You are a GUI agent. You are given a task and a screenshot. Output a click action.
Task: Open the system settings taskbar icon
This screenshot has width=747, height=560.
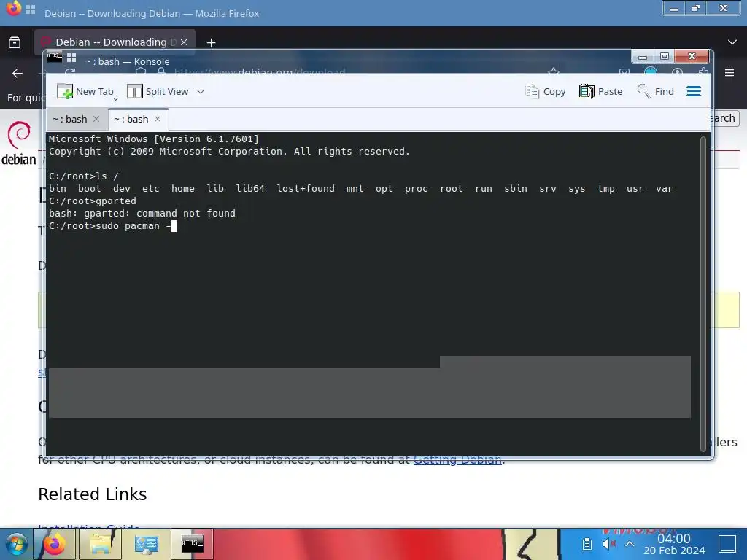tap(146, 544)
